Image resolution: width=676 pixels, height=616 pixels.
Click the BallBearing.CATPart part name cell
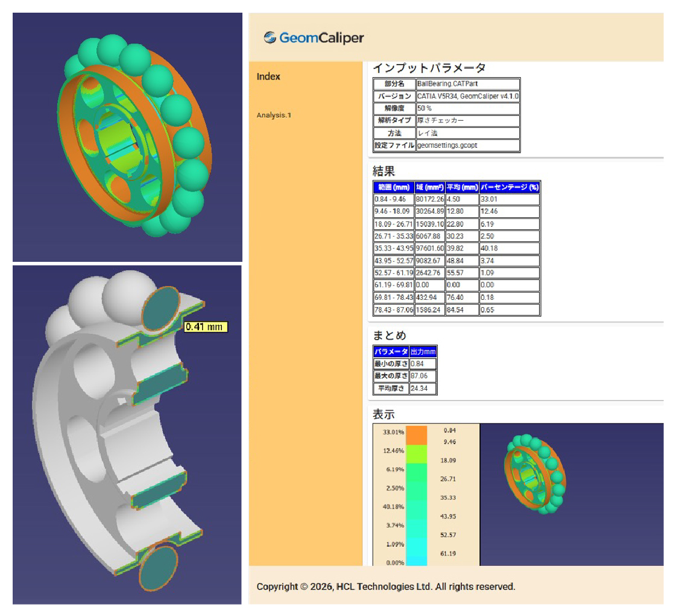468,84
